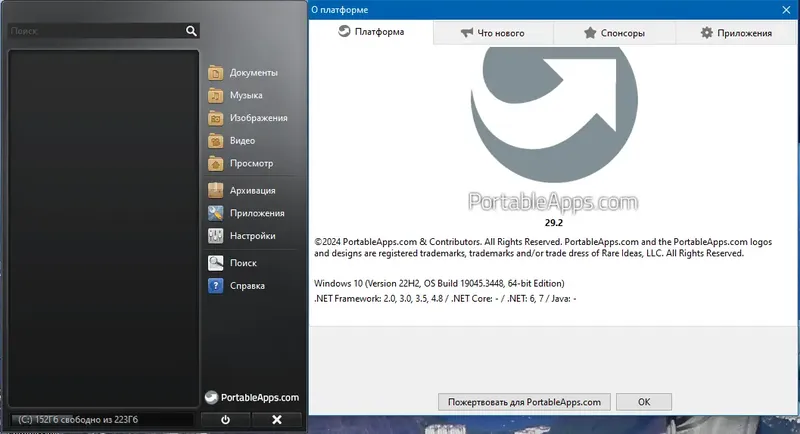The width and height of the screenshot is (800, 434).
Task: Open the Музыка folder icon
Action: [215, 95]
